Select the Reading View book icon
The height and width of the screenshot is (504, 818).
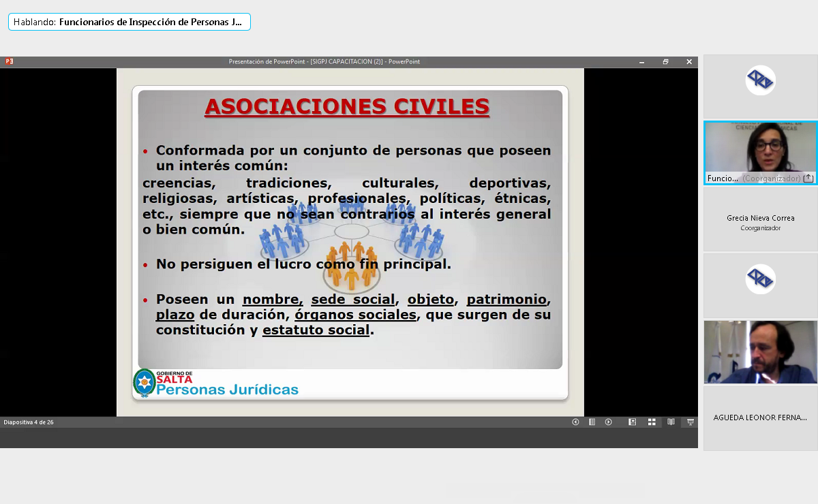tap(671, 422)
